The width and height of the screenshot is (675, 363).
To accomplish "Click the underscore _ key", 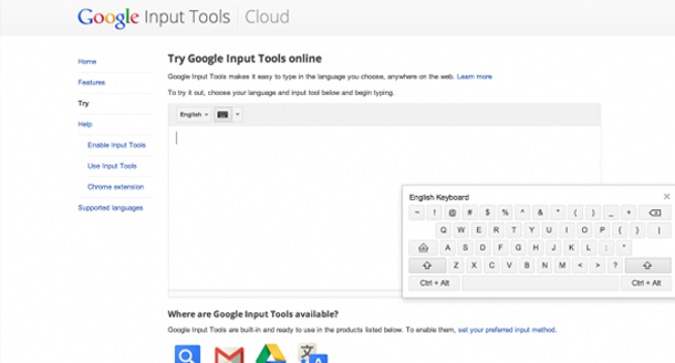I will pos(611,213).
